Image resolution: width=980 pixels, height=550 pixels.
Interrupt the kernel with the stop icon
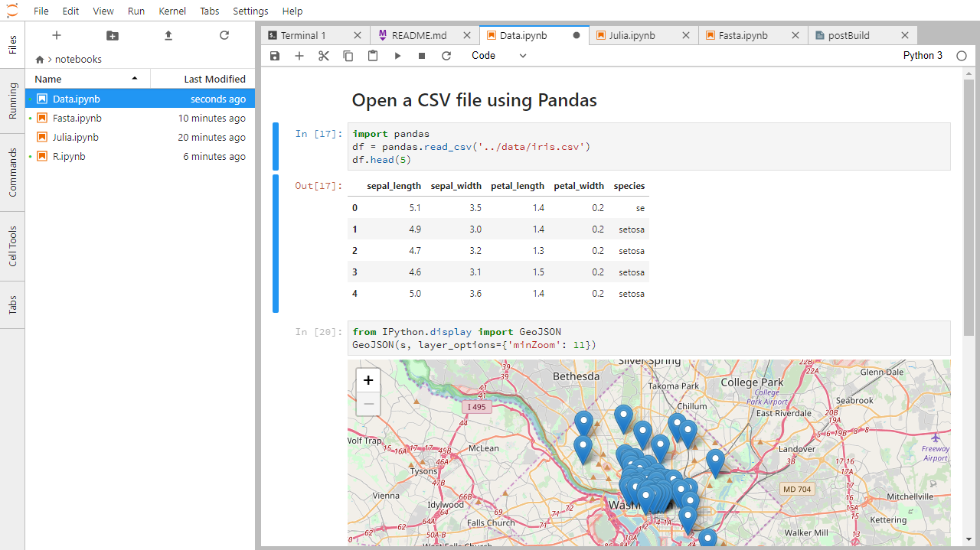pyautogui.click(x=421, y=55)
